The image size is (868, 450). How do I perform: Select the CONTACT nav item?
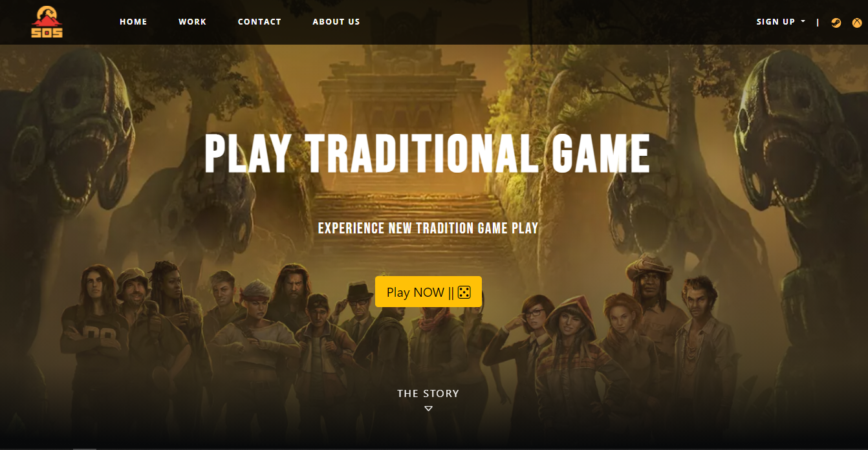pyautogui.click(x=259, y=22)
